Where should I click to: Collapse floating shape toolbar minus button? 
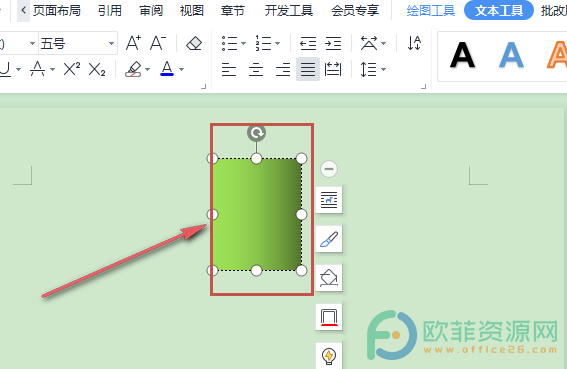(329, 169)
